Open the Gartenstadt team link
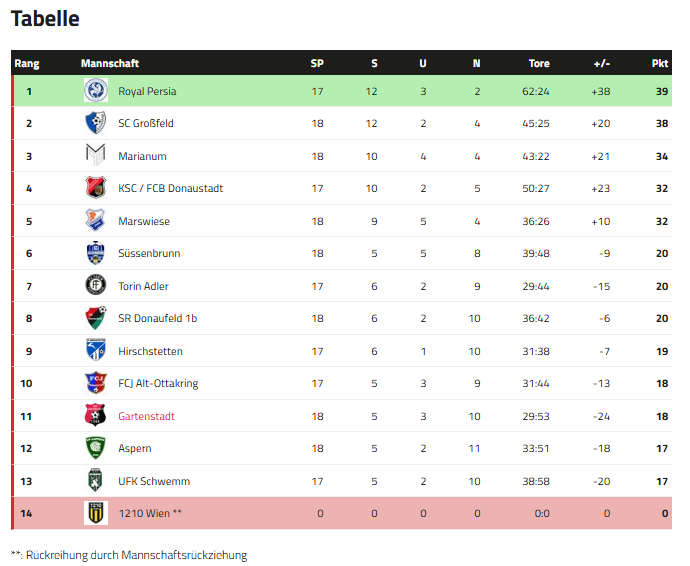 146,416
